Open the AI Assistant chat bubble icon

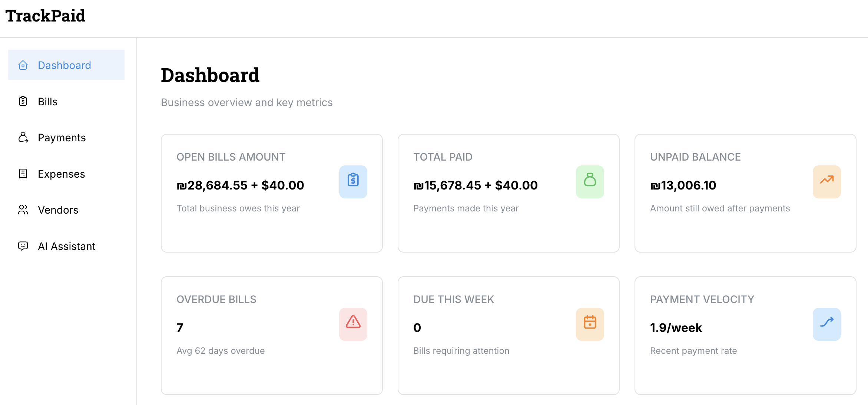[23, 246]
